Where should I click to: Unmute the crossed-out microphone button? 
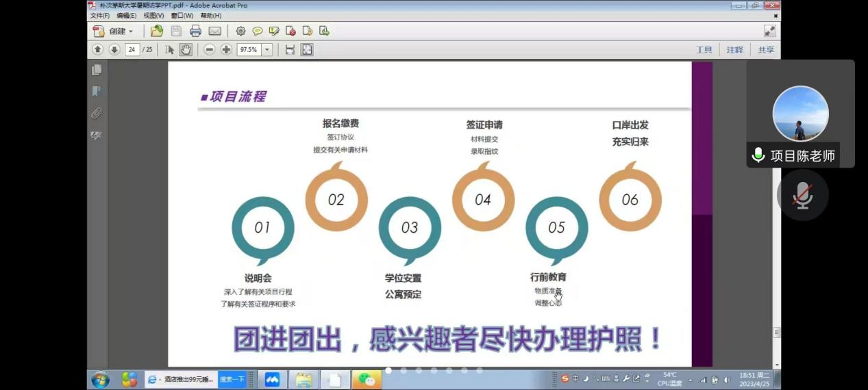point(802,195)
